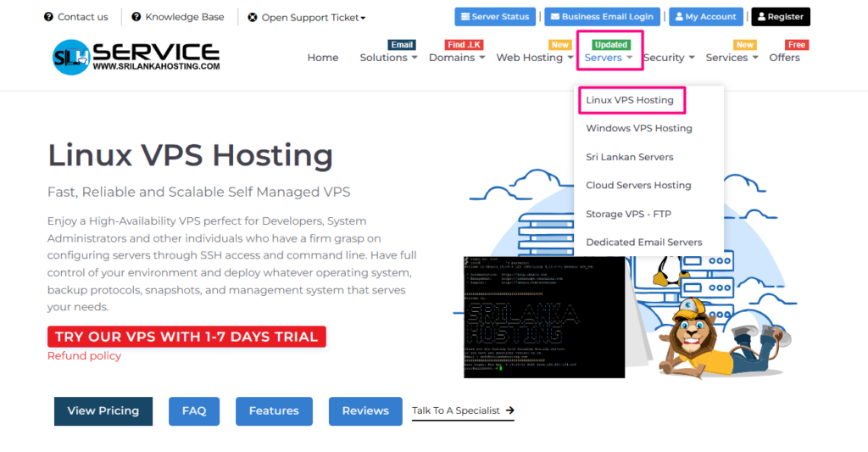Image resolution: width=868 pixels, height=452 pixels.
Task: Open the Server Status page
Action: coord(496,16)
